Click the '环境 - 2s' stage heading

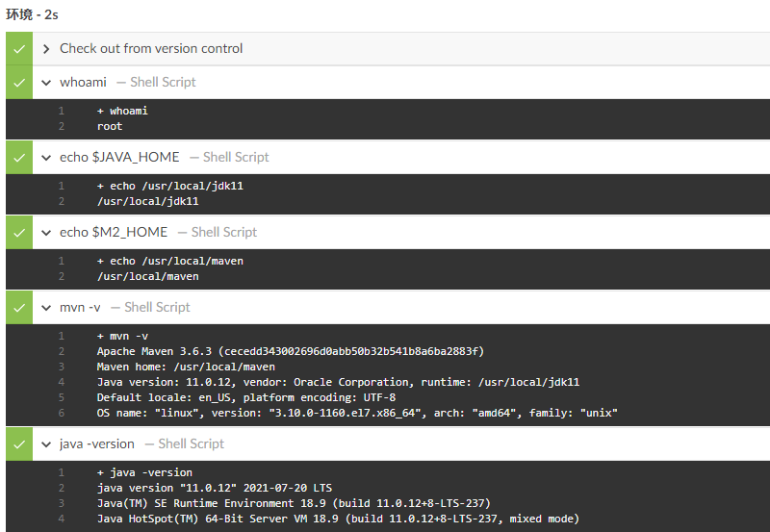click(32, 14)
